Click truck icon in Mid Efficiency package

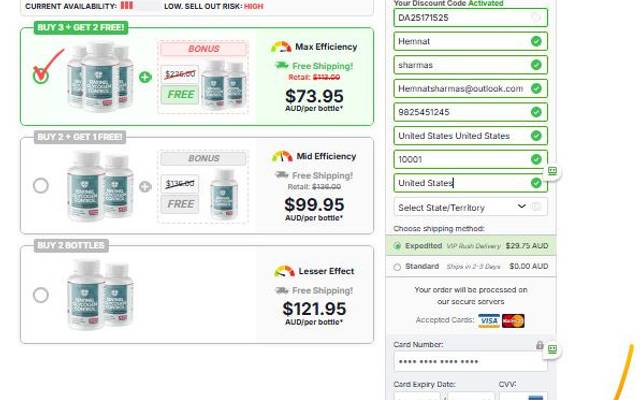click(x=282, y=175)
